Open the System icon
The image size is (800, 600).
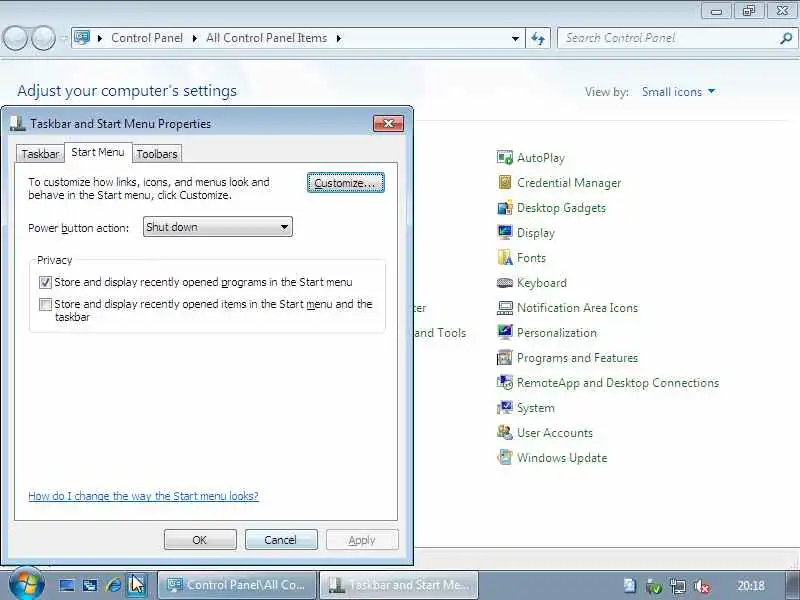(505, 408)
